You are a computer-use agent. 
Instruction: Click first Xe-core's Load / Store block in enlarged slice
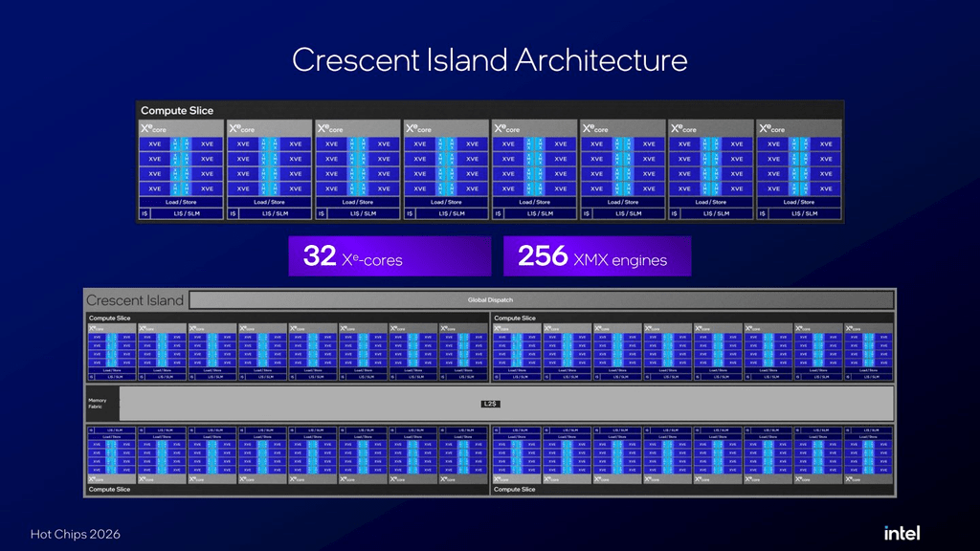[181, 203]
